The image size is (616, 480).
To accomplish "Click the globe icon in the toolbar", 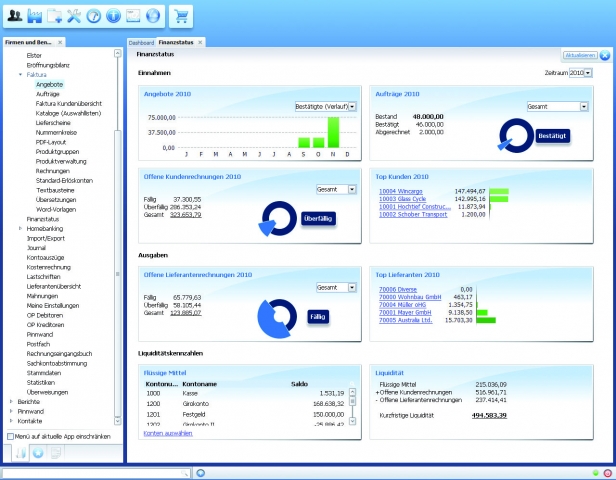I will coord(151,16).
